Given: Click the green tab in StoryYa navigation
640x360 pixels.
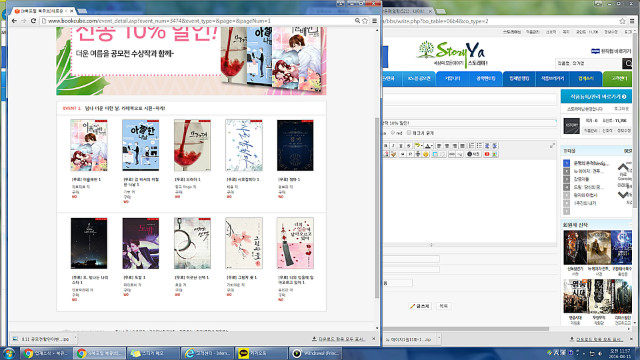Looking at the screenshot, I should click(618, 78).
